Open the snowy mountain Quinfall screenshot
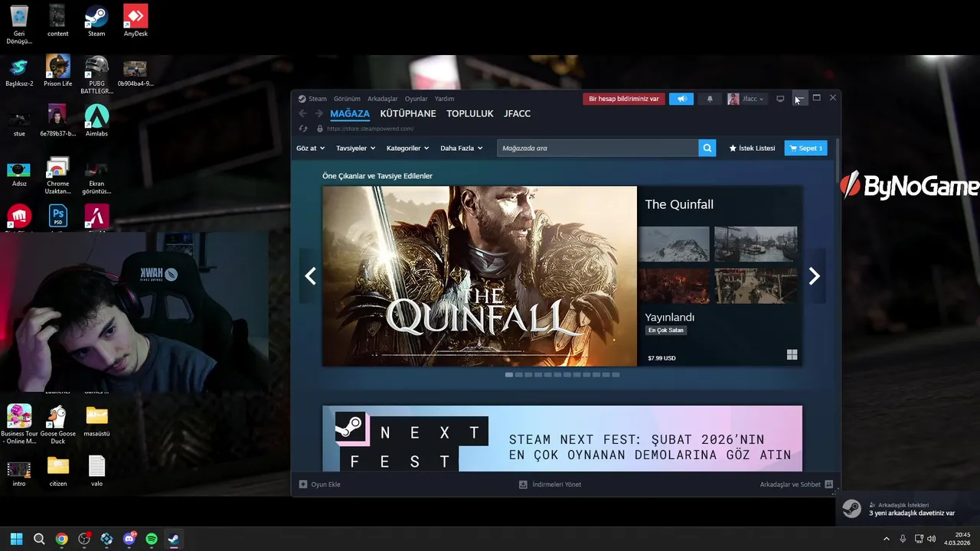 tap(674, 244)
